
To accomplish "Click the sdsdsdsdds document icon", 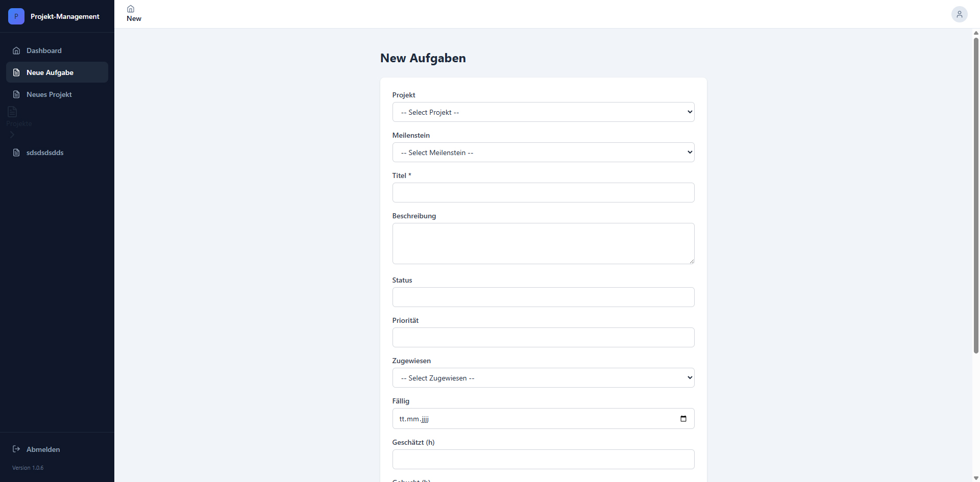I will 16,153.
